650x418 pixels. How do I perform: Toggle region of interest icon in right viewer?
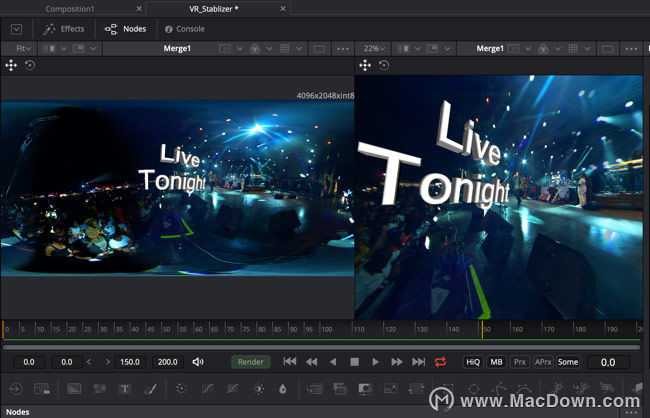(x=607, y=49)
